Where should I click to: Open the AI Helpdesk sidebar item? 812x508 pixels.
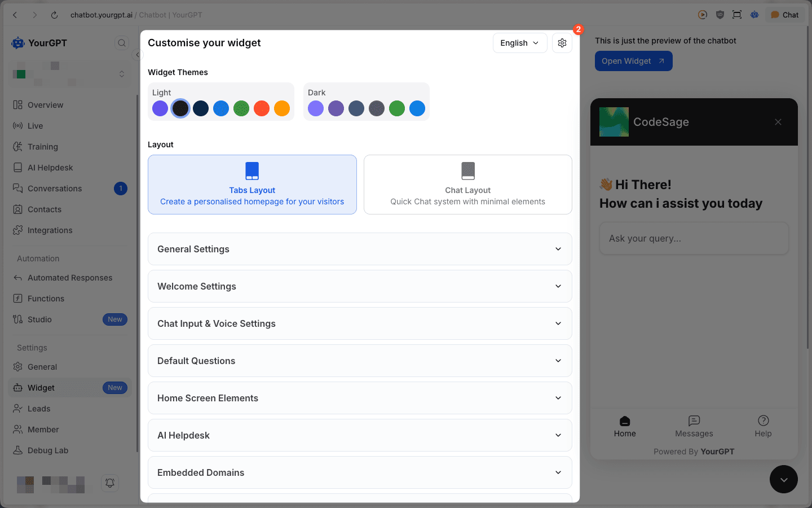pyautogui.click(x=50, y=167)
